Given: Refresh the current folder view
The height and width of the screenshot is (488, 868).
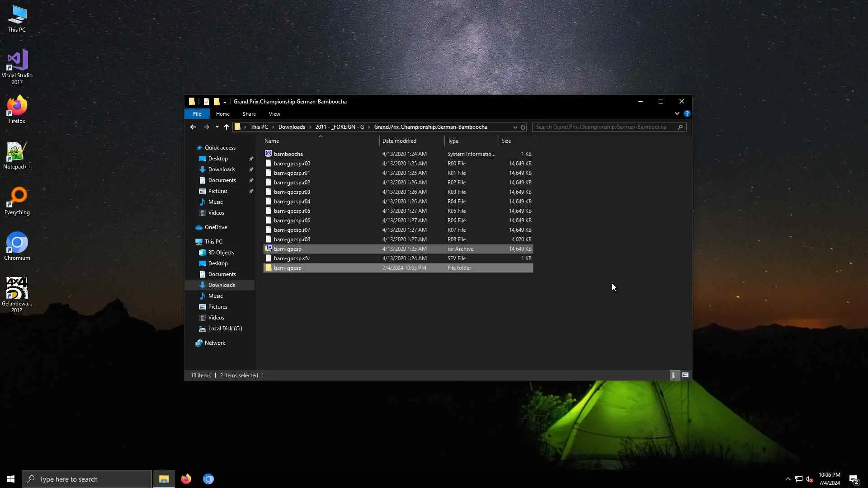Looking at the screenshot, I should (523, 127).
